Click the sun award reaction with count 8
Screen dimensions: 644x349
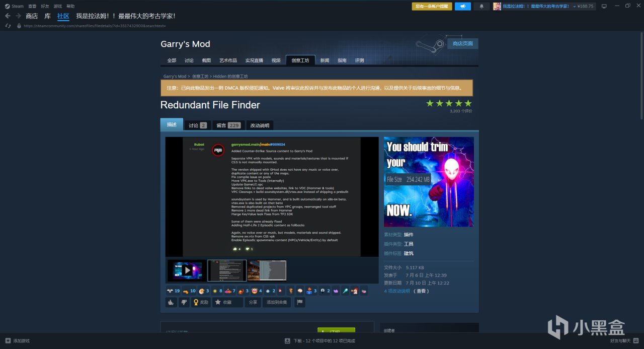pyautogui.click(x=217, y=291)
